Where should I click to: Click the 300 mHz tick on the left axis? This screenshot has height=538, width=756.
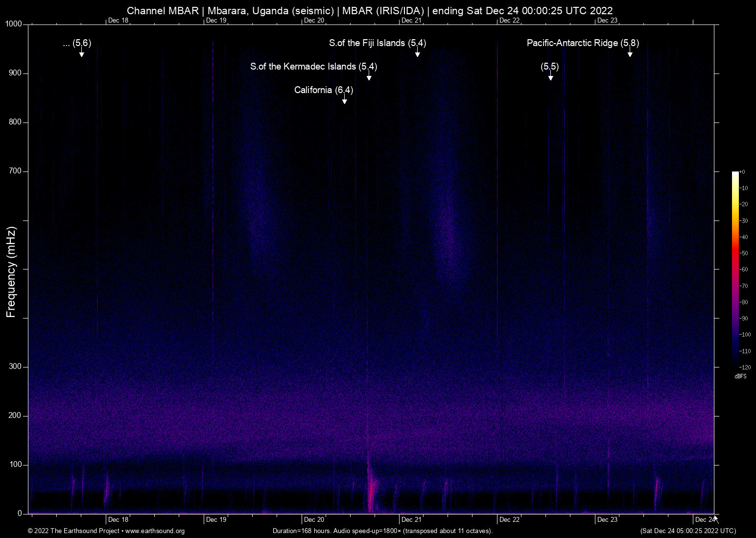tap(14, 366)
